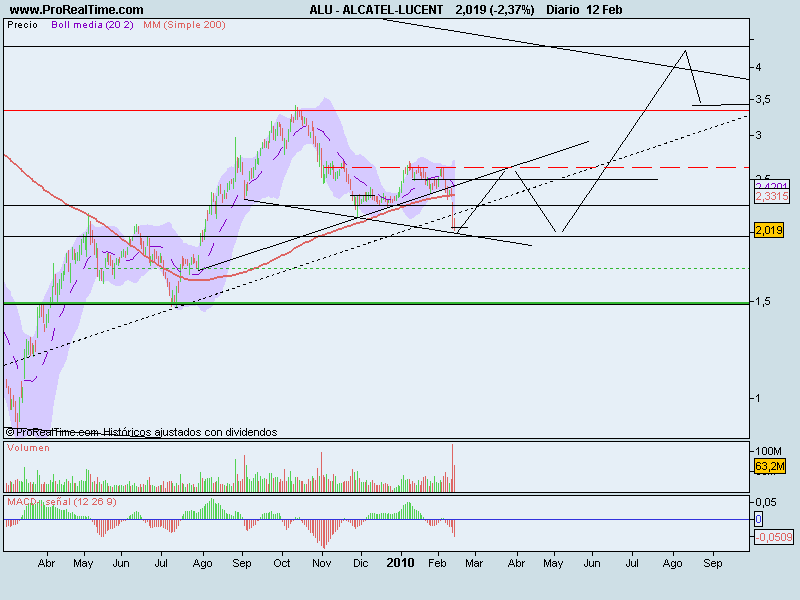Screen dimensions: 800x600
Task: Open the Precio panel label
Action: coord(22,24)
